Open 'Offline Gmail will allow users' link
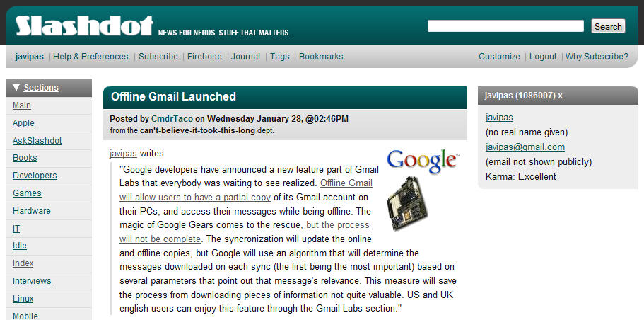Screen dimensions: 644x320 tap(246, 190)
